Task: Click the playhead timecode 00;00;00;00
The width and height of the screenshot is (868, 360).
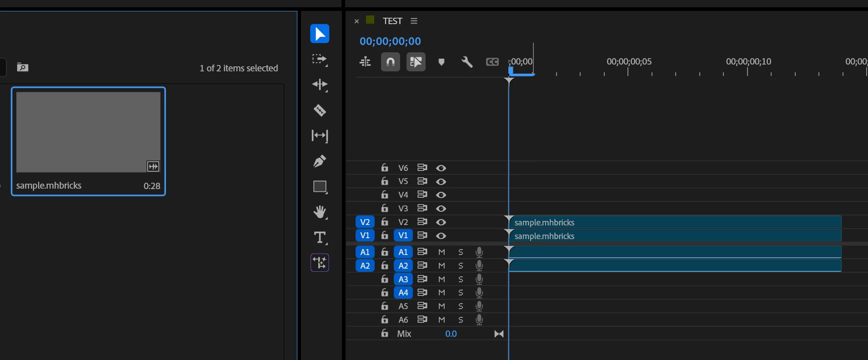Action: (x=390, y=41)
